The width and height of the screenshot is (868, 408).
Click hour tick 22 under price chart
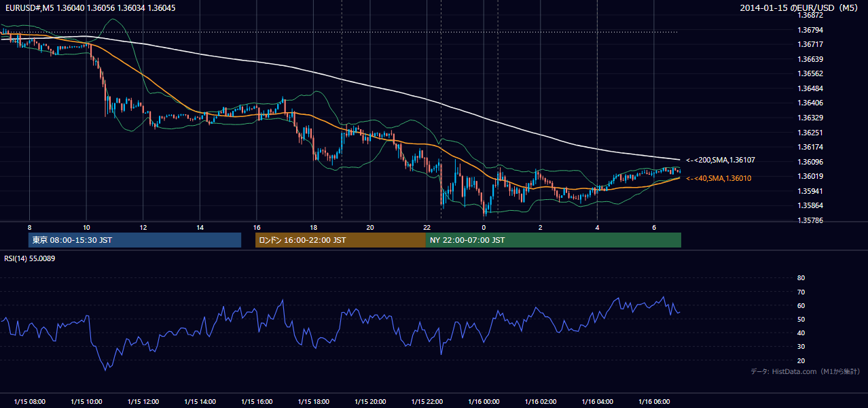(x=427, y=227)
